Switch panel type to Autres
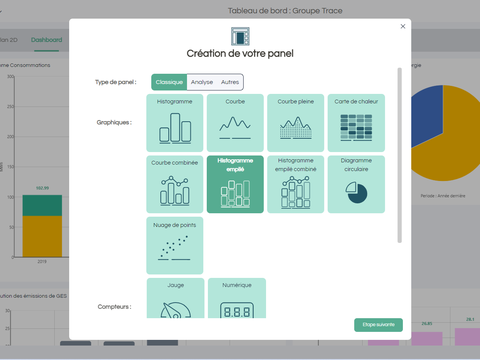 point(230,82)
